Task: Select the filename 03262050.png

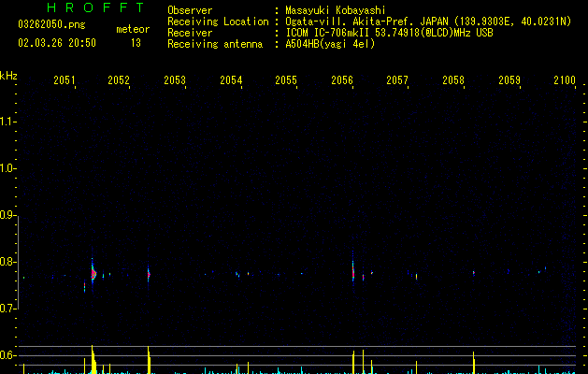Action: tap(51, 24)
